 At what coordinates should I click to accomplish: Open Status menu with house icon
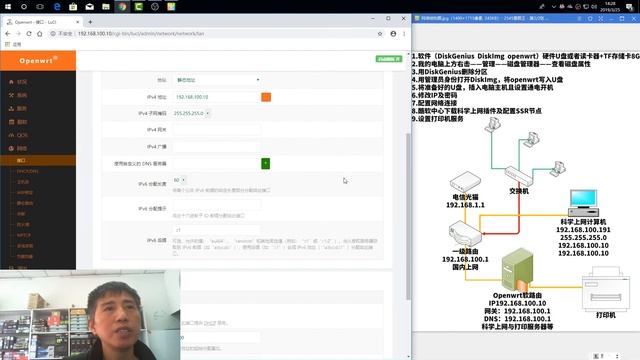[18, 82]
